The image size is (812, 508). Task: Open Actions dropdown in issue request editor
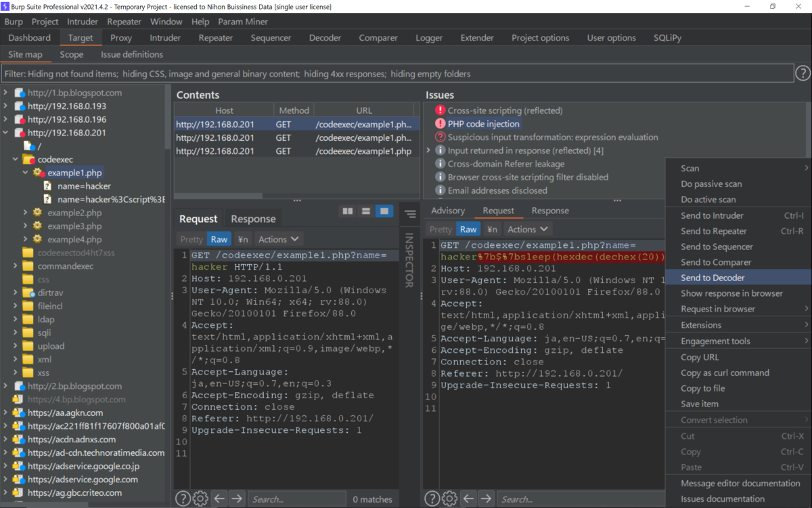[x=528, y=230]
